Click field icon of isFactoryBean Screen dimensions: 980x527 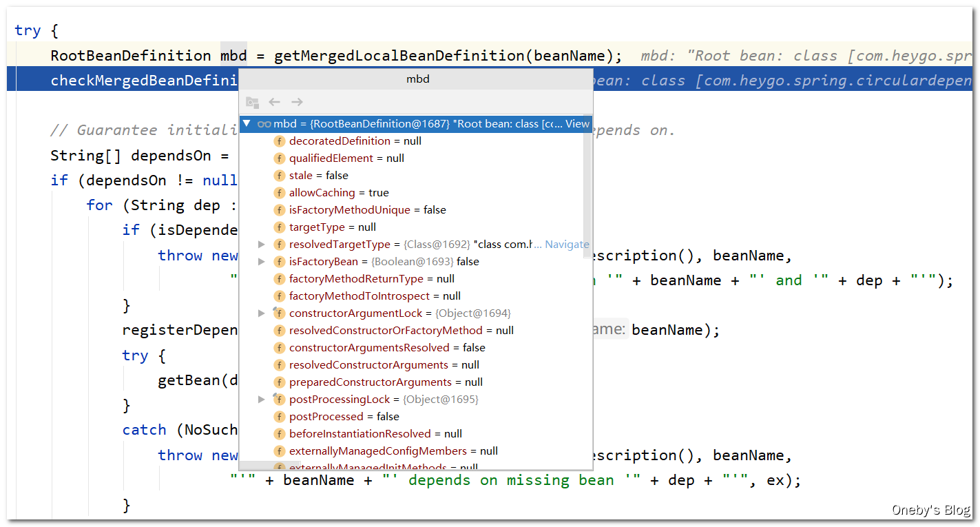(279, 262)
